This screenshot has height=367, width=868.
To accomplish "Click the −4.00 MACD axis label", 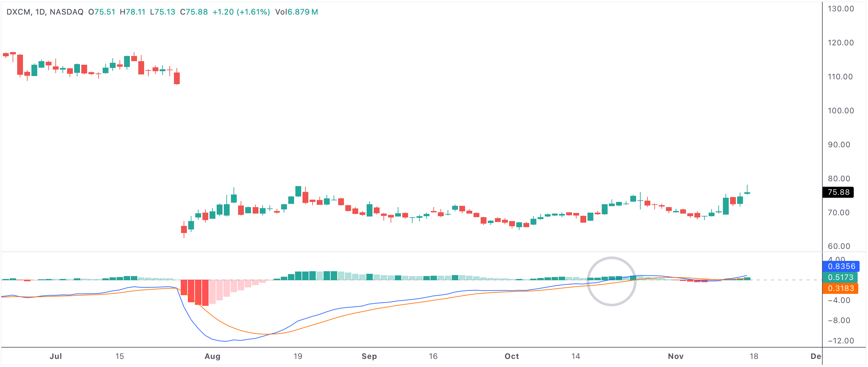I will click(839, 300).
